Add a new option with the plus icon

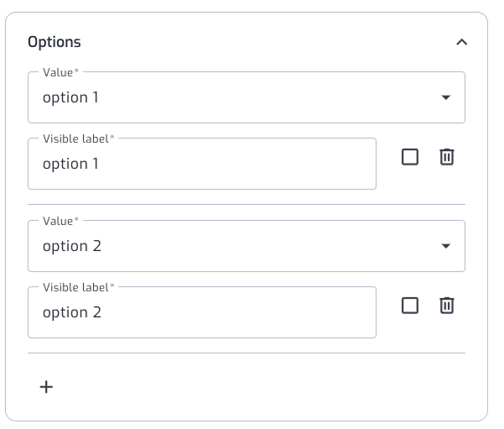tap(46, 386)
